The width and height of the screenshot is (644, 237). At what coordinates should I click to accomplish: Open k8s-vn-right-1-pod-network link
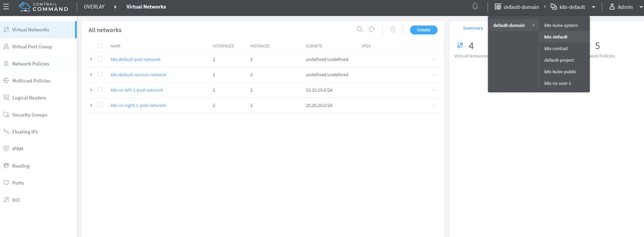(x=138, y=105)
